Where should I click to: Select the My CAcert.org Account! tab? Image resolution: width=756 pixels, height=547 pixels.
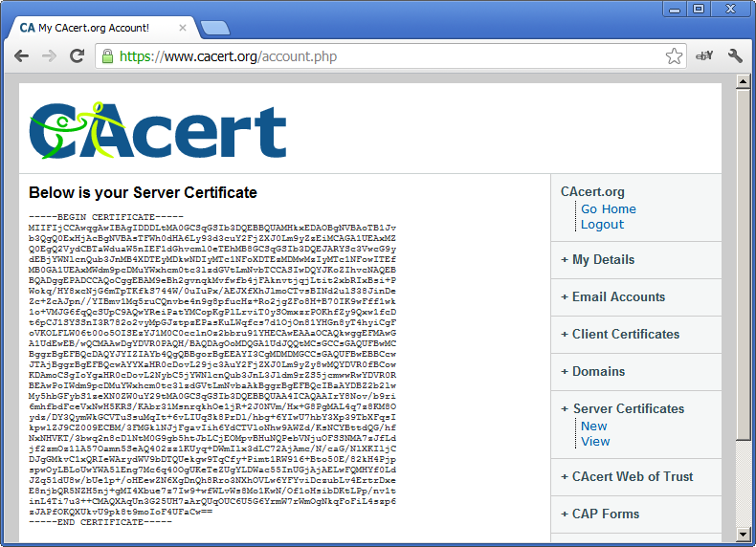coord(101,28)
